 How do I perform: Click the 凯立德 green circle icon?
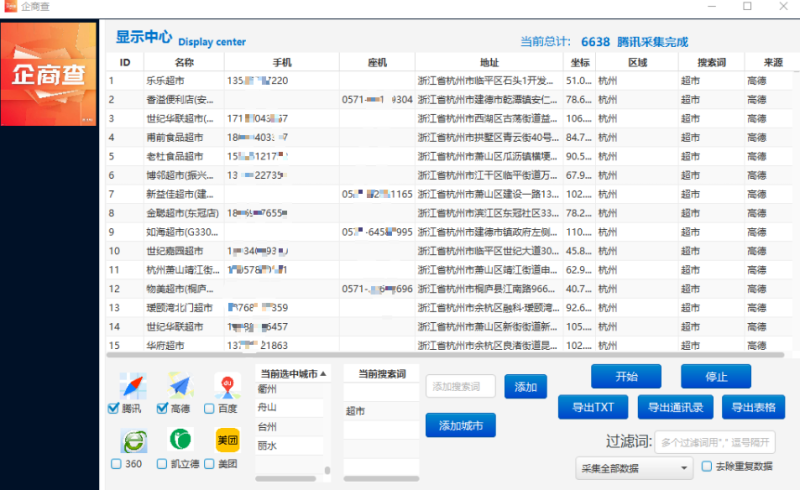[181, 439]
